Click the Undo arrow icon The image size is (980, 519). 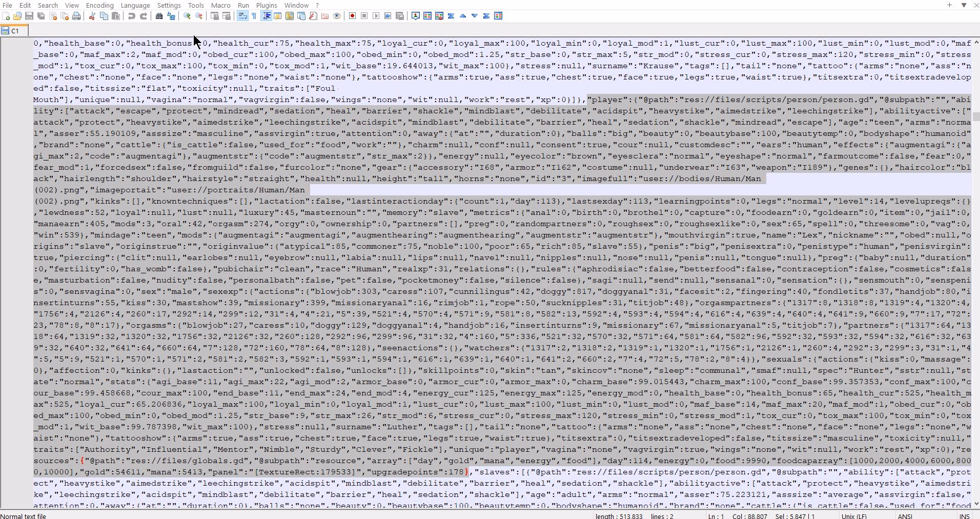coord(132,16)
